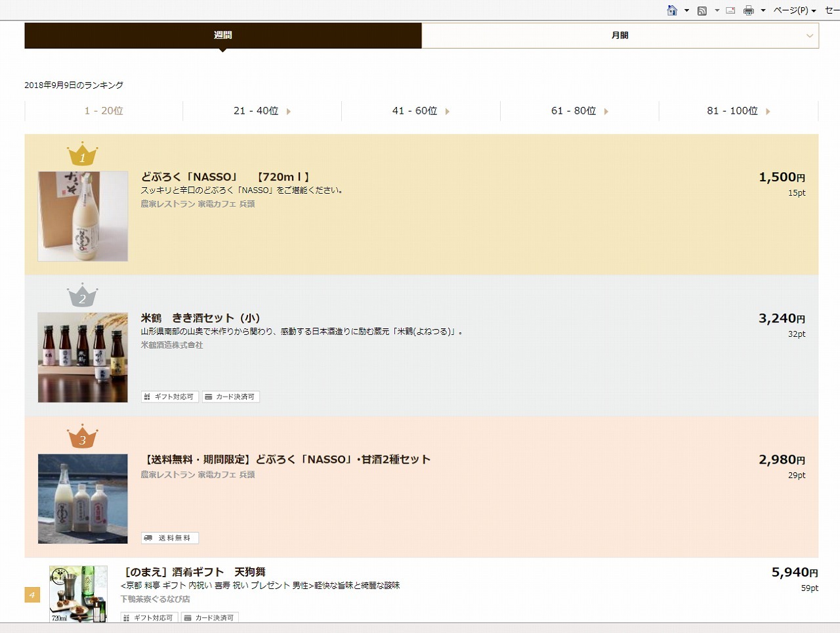Open the Print options dropdown arrow
Viewport: 840px width, 633px height.
[x=763, y=11]
